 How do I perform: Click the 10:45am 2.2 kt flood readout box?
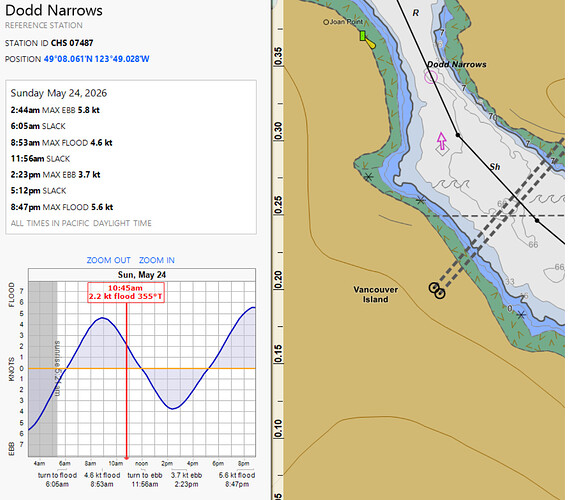pos(126,292)
